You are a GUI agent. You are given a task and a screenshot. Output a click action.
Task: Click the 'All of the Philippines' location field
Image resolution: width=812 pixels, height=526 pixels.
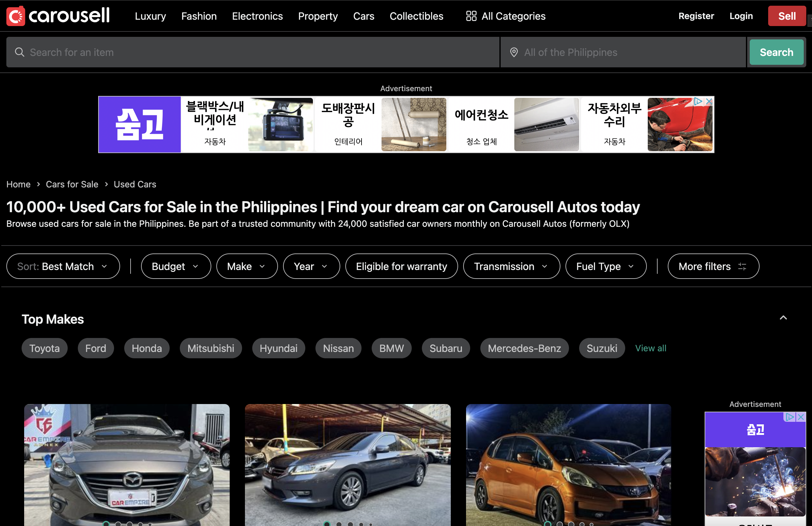623,52
